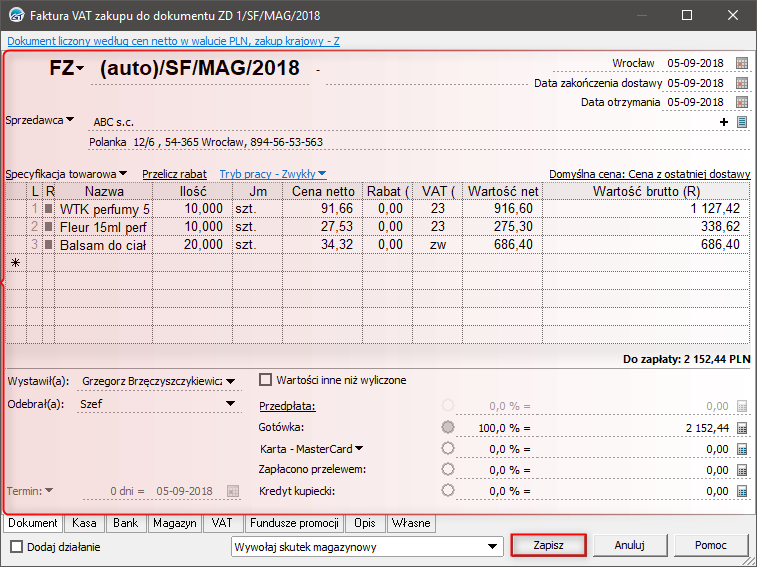Click Domyślna cena: Cena z ostatniej dostawy
This screenshot has height=567, width=757.
(650, 174)
